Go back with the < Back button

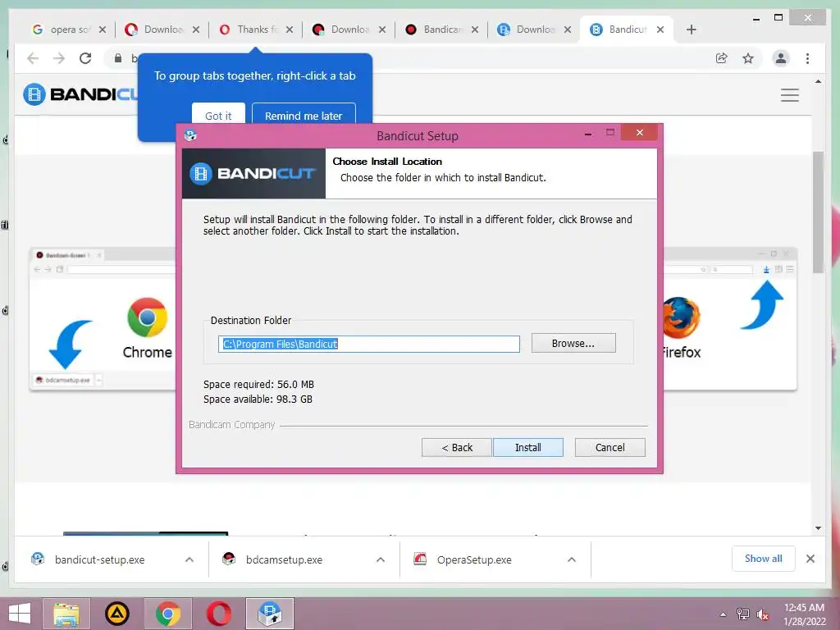point(456,447)
